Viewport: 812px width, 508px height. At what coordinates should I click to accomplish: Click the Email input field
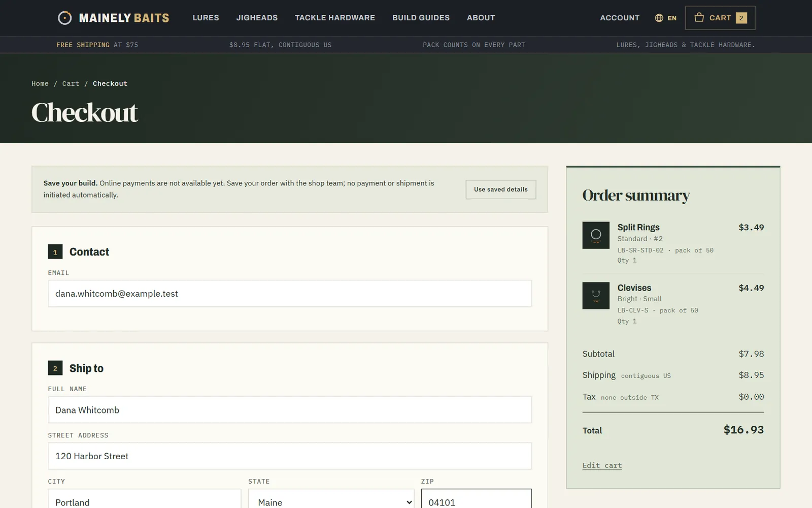[290, 294]
